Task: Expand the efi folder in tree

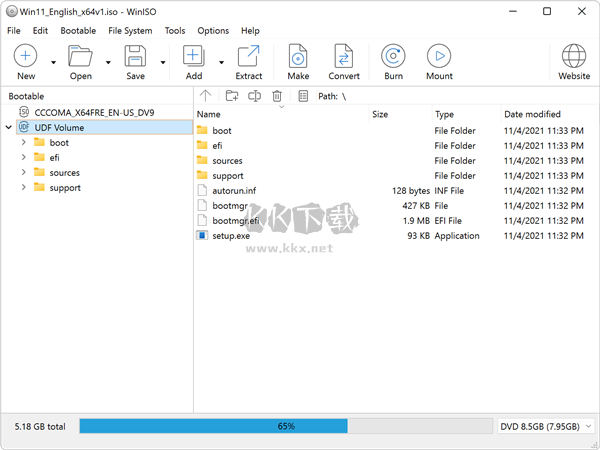Action: (24, 157)
